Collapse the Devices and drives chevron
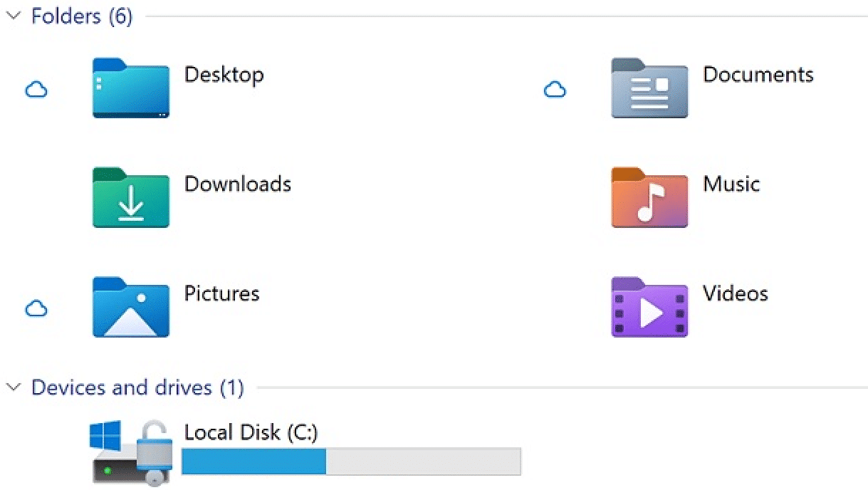 click(x=14, y=387)
